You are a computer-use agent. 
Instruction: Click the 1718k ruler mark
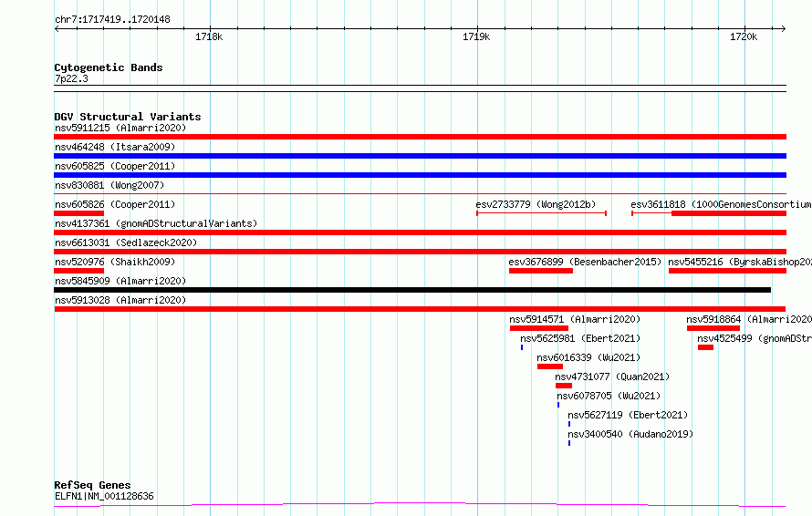pos(209,36)
